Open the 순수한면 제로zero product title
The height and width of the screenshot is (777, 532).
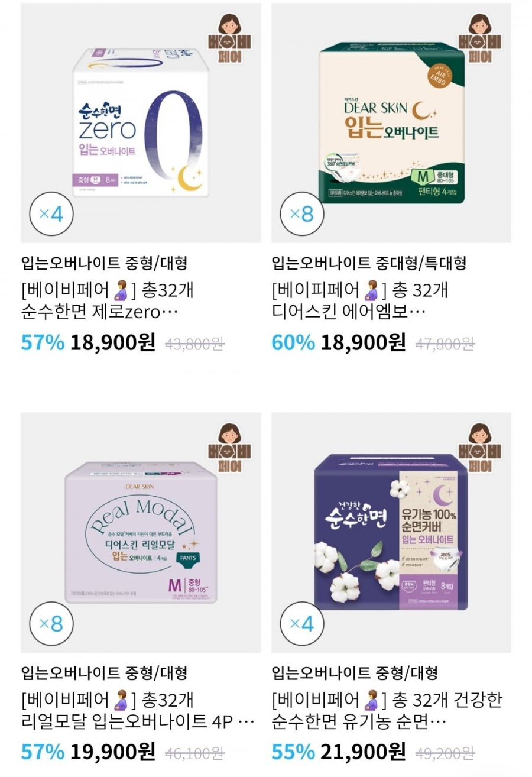click(108, 301)
